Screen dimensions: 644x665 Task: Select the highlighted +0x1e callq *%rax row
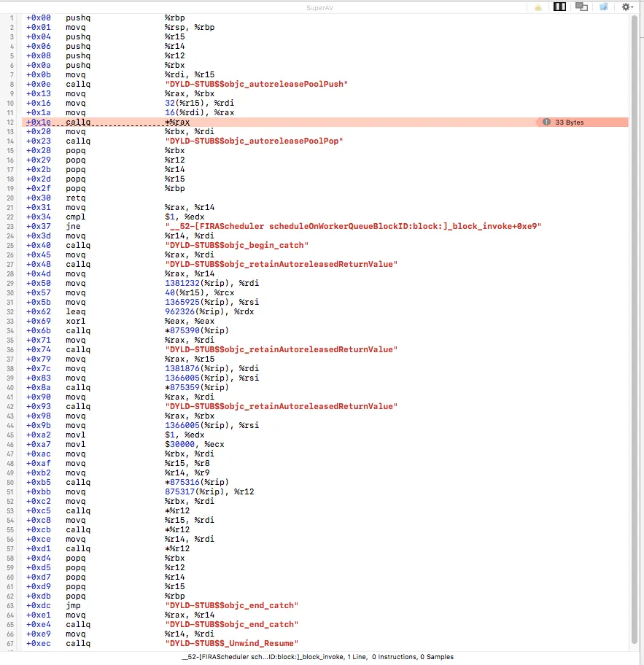(325, 122)
